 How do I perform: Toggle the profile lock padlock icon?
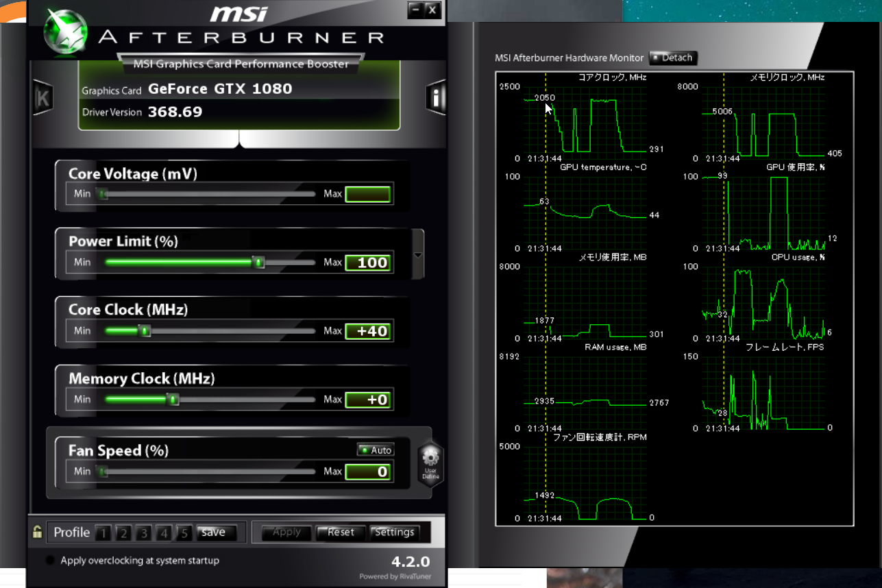(37, 532)
